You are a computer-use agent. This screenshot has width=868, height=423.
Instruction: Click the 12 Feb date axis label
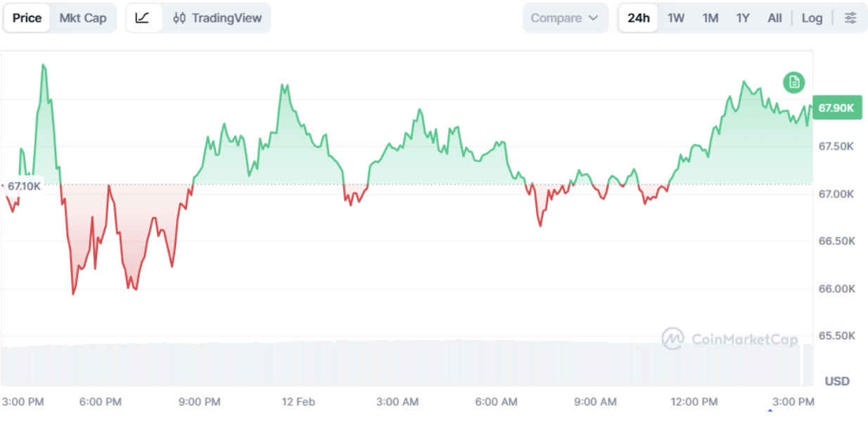(298, 402)
